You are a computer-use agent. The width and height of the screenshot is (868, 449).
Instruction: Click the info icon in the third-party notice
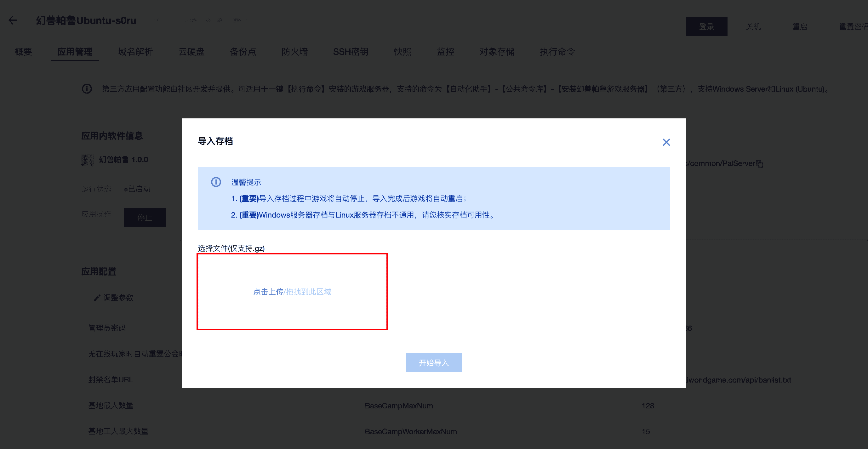87,88
